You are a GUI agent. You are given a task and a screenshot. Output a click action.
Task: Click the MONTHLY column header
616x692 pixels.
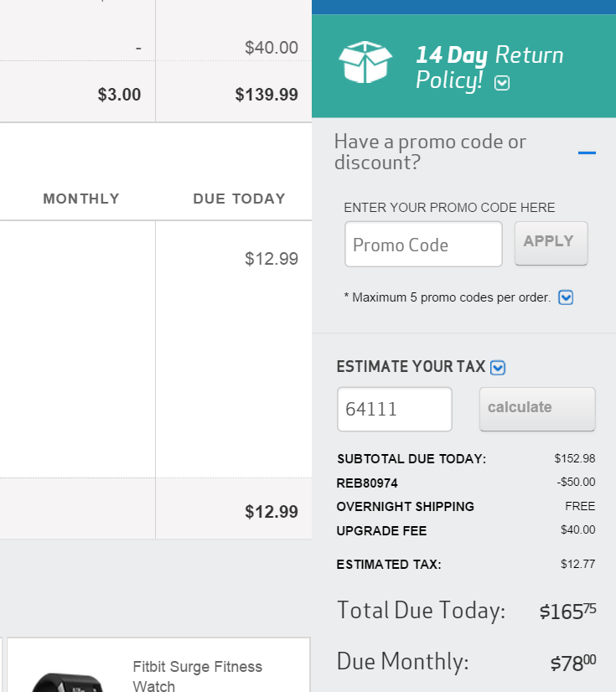[x=81, y=199]
